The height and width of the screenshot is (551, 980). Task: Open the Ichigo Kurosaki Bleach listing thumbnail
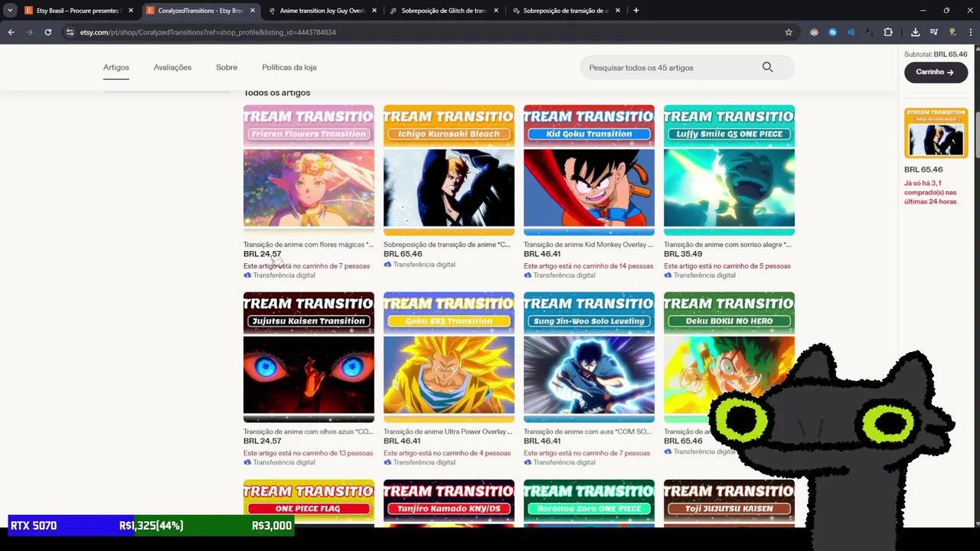449,170
